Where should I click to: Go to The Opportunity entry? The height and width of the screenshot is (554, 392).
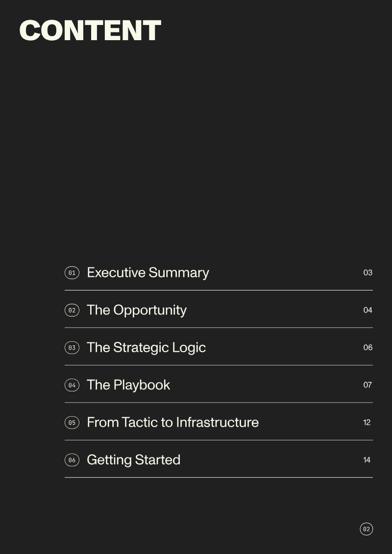point(136,310)
